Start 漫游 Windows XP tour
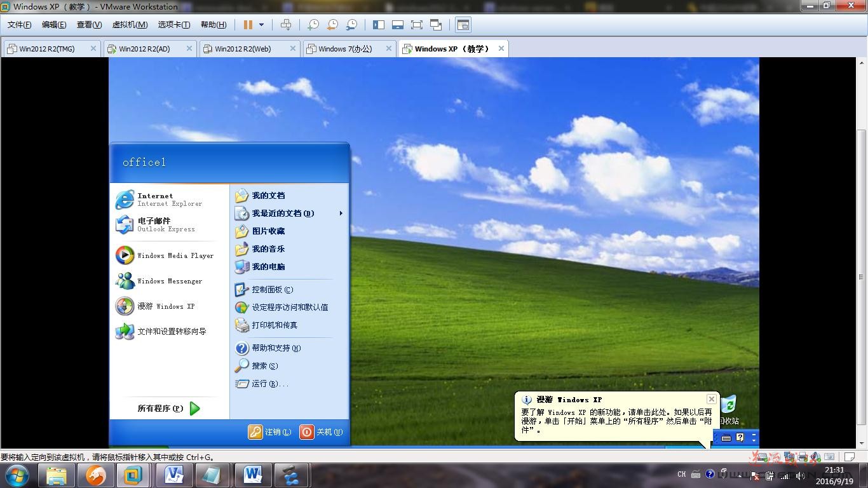This screenshot has width=868, height=488. [x=169, y=306]
